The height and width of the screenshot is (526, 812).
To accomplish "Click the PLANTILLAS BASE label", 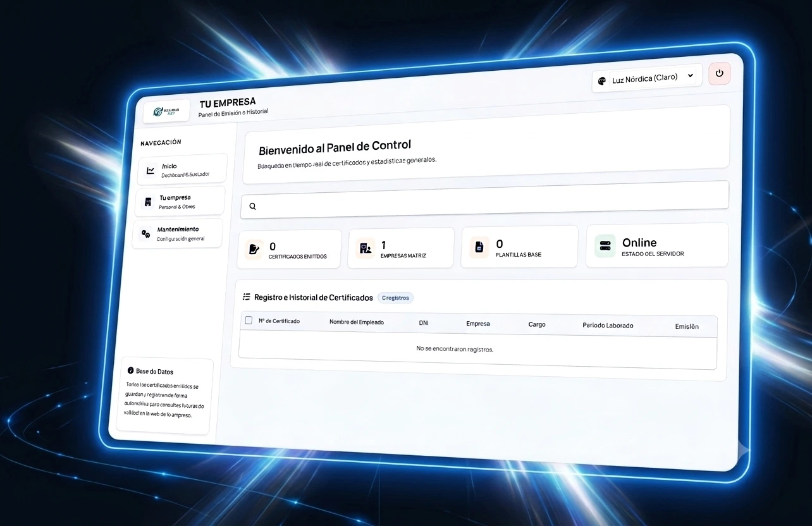I will click(x=519, y=255).
